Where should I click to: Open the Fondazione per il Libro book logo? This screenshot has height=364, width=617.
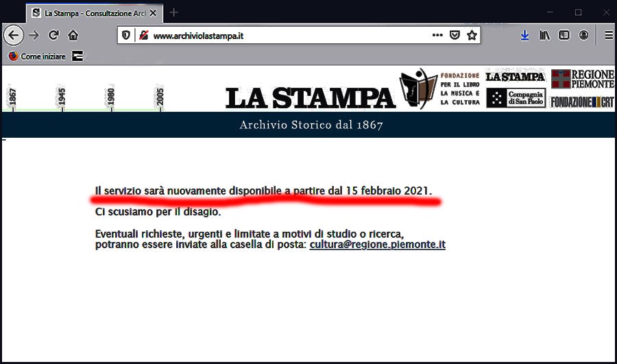[x=418, y=88]
